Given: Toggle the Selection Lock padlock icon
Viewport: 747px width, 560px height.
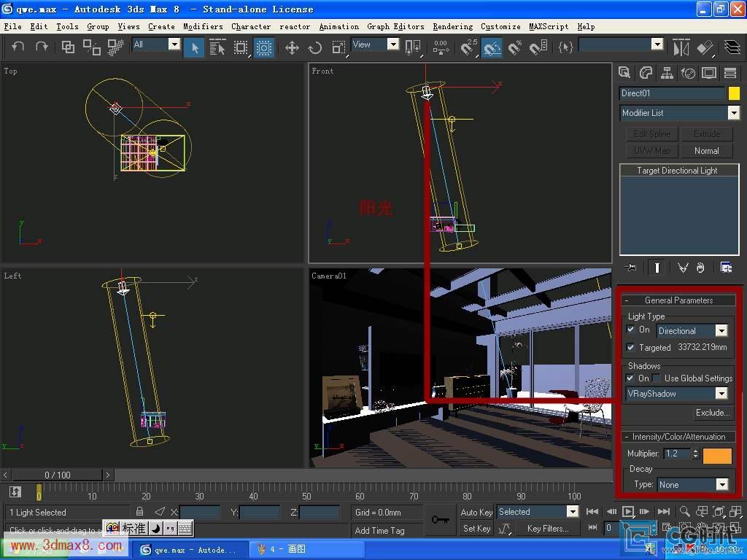Looking at the screenshot, I should click(139, 511).
